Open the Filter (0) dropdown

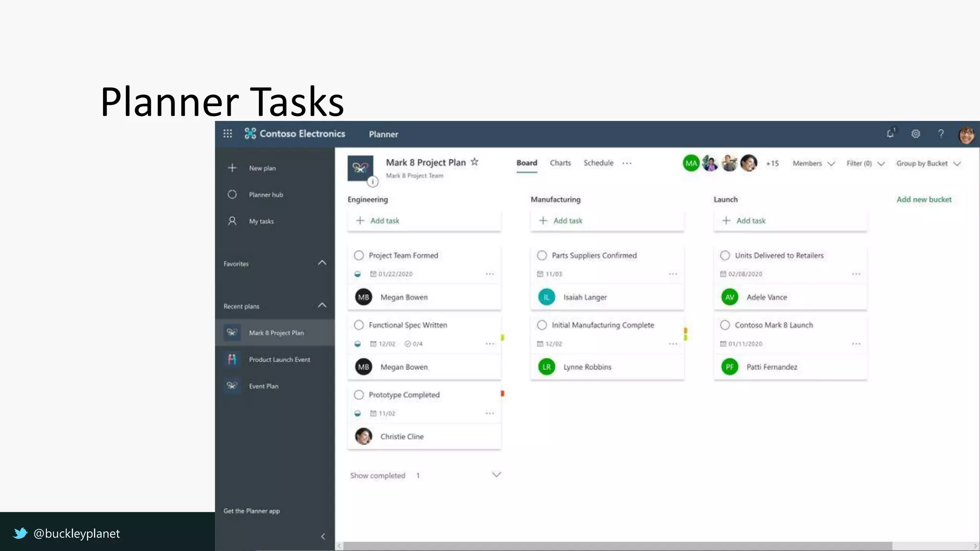(x=865, y=164)
